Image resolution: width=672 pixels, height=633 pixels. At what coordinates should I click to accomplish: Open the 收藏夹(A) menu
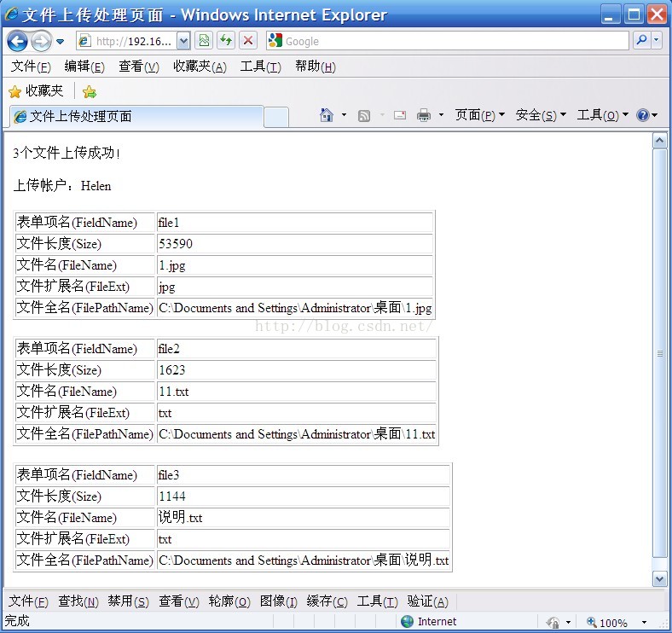200,67
